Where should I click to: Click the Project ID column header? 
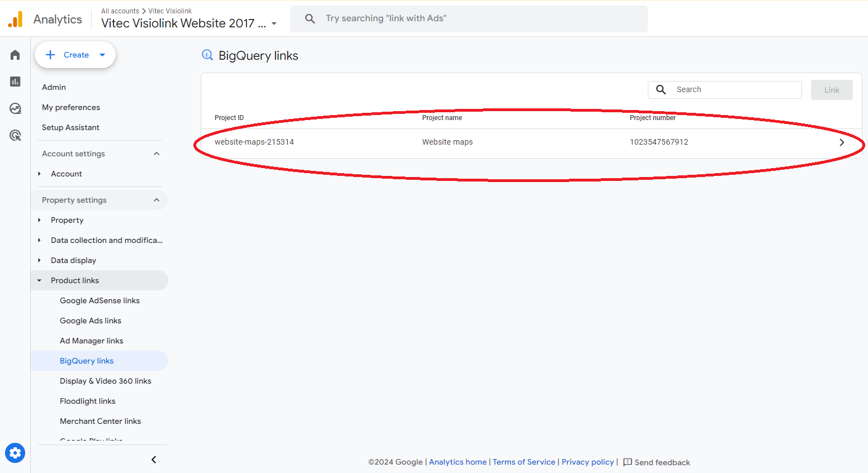(229, 118)
